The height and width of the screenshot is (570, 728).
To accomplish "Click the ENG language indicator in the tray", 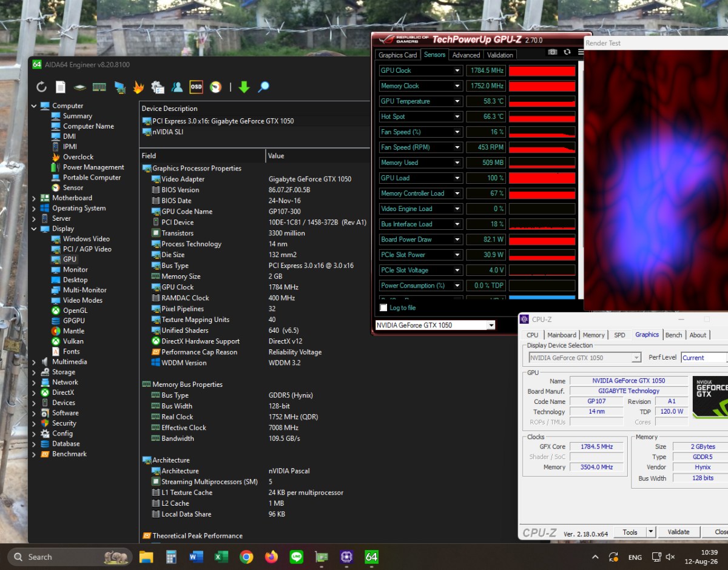I will click(635, 557).
